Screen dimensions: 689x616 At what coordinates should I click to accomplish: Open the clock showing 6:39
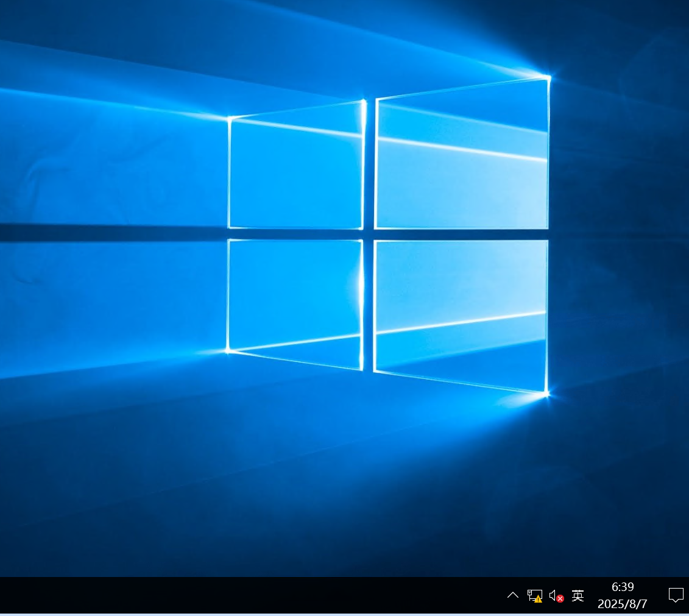point(622,595)
